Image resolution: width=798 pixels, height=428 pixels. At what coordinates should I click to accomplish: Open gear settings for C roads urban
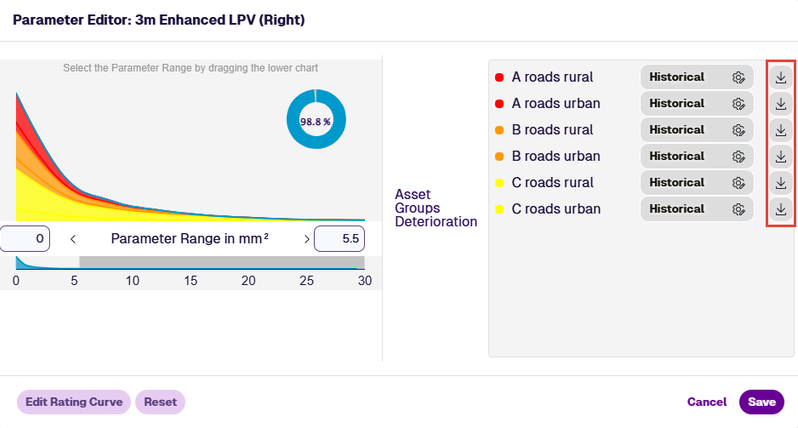tap(738, 209)
